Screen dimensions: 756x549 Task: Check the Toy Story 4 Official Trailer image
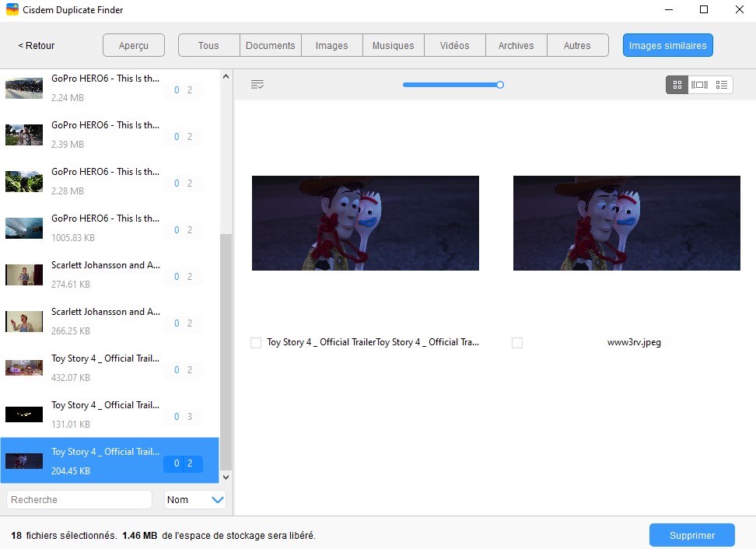click(256, 343)
